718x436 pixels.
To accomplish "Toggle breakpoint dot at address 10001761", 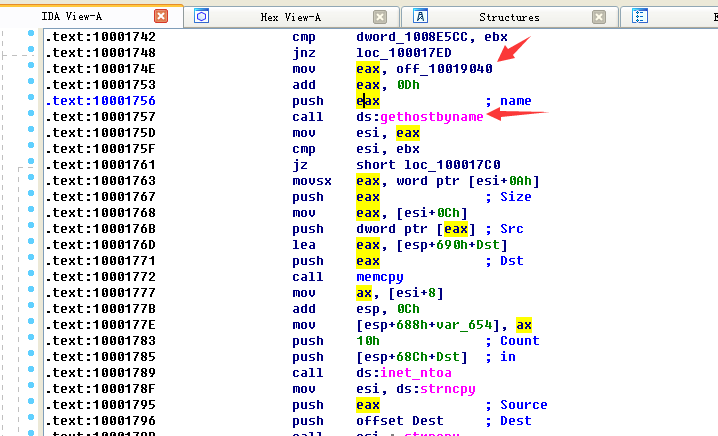I will (31, 161).
